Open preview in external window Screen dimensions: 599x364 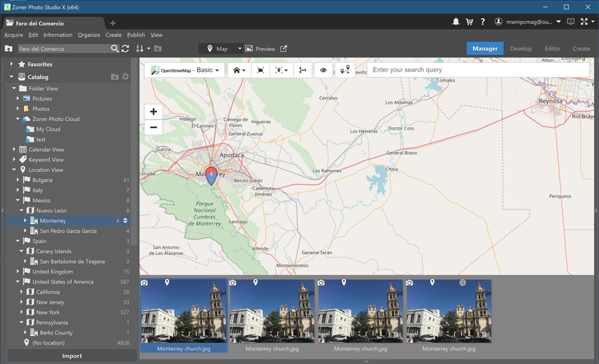284,48
